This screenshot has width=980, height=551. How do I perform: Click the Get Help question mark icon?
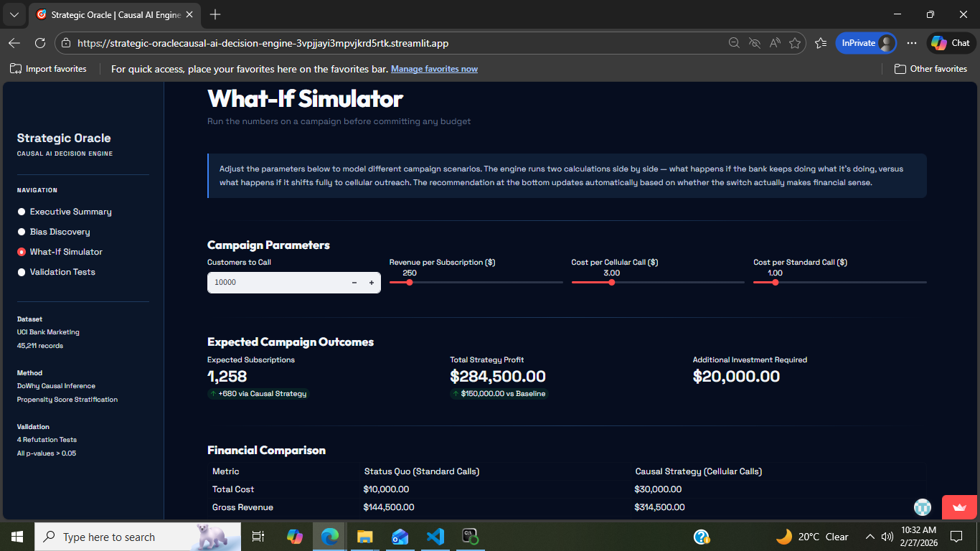[702, 537]
